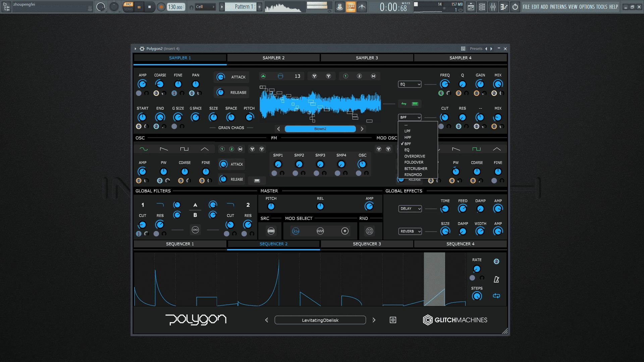Switch to the SAMPLER 2 tab
Screen dimensions: 644x362
pyautogui.click(x=273, y=58)
